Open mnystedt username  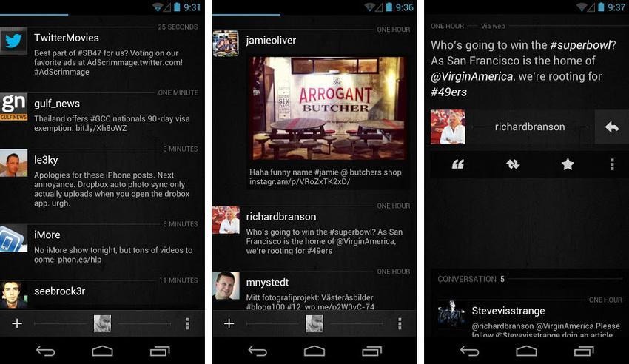point(268,282)
